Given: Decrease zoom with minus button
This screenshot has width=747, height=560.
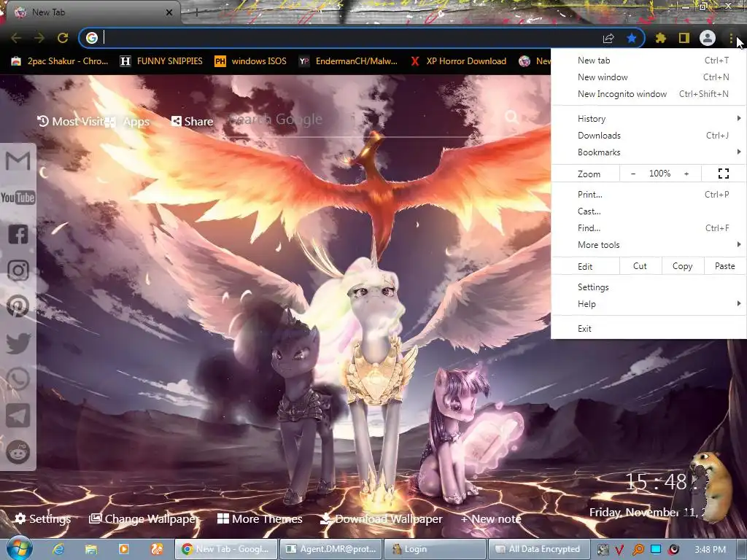Looking at the screenshot, I should point(632,174).
